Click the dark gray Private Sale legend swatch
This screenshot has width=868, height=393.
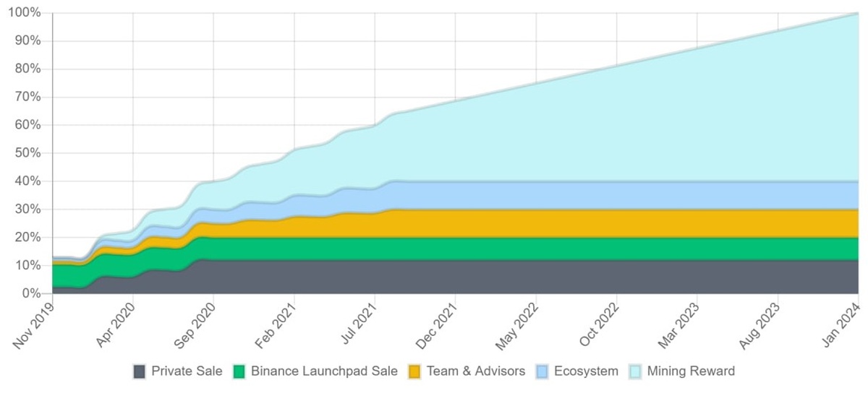click(140, 371)
